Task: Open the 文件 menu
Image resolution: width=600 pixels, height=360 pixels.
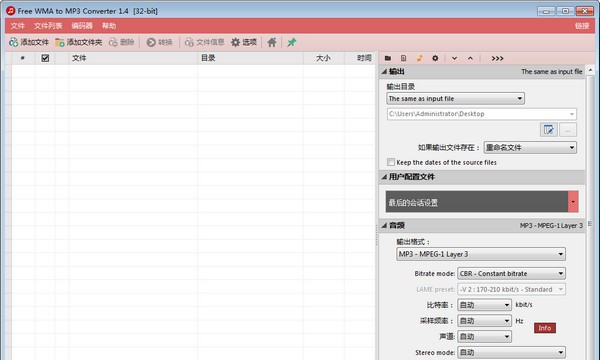Action: pos(18,26)
